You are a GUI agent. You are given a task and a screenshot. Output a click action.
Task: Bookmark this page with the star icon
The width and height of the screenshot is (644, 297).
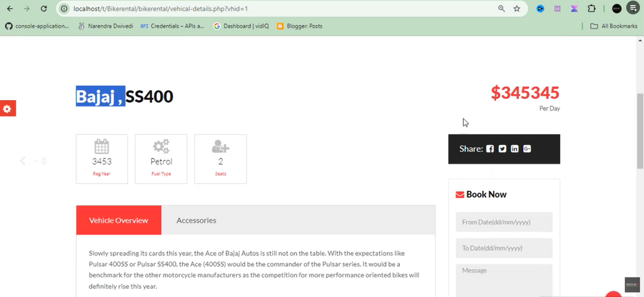point(517,9)
